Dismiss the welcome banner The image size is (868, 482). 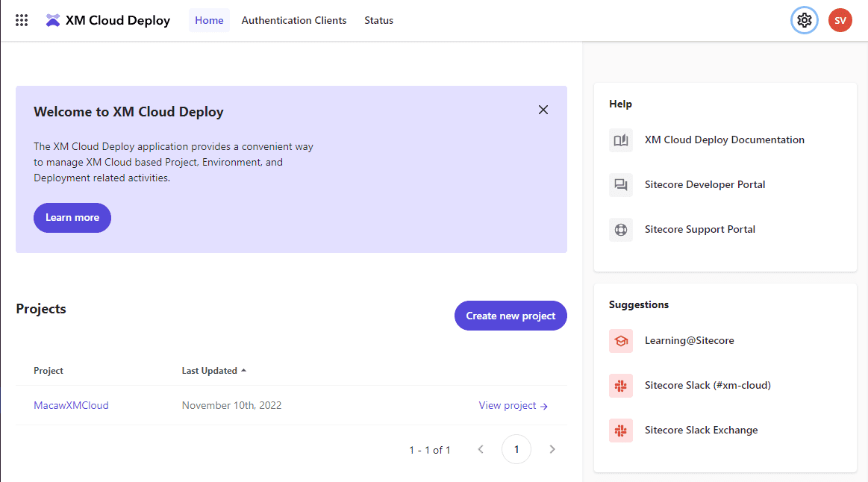click(x=543, y=110)
